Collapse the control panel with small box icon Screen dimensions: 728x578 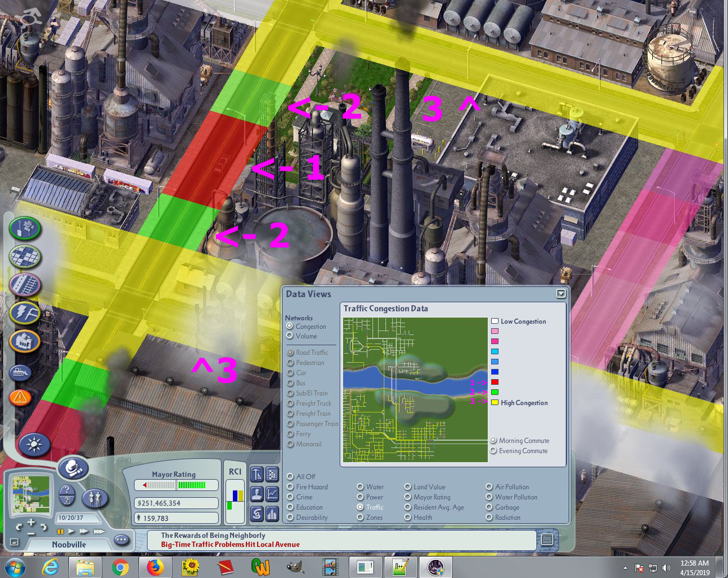(x=14, y=542)
